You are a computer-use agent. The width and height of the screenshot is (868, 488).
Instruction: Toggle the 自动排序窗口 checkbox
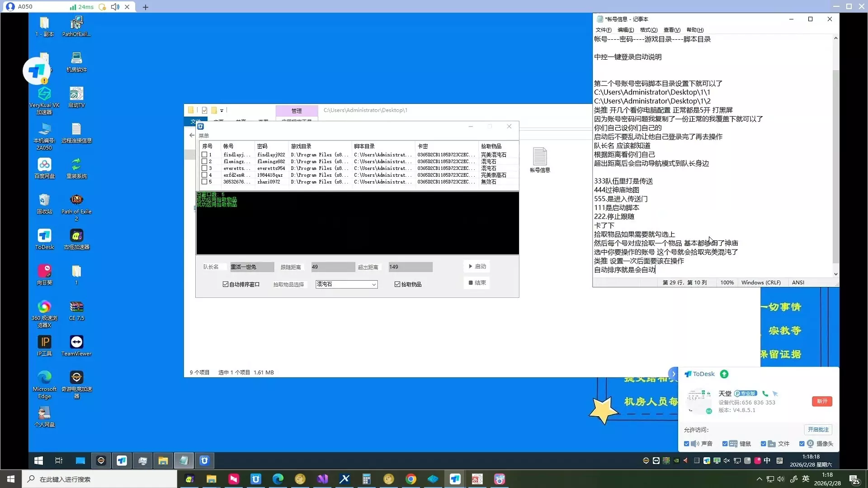226,284
